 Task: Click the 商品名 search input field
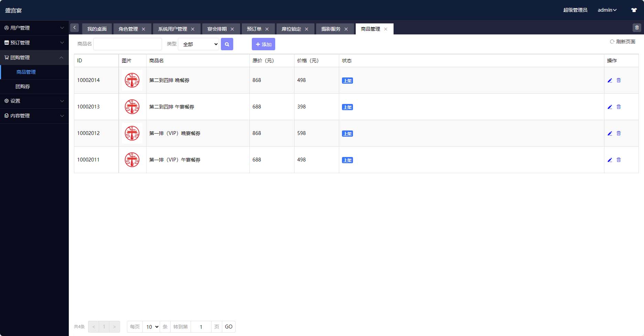click(x=128, y=44)
